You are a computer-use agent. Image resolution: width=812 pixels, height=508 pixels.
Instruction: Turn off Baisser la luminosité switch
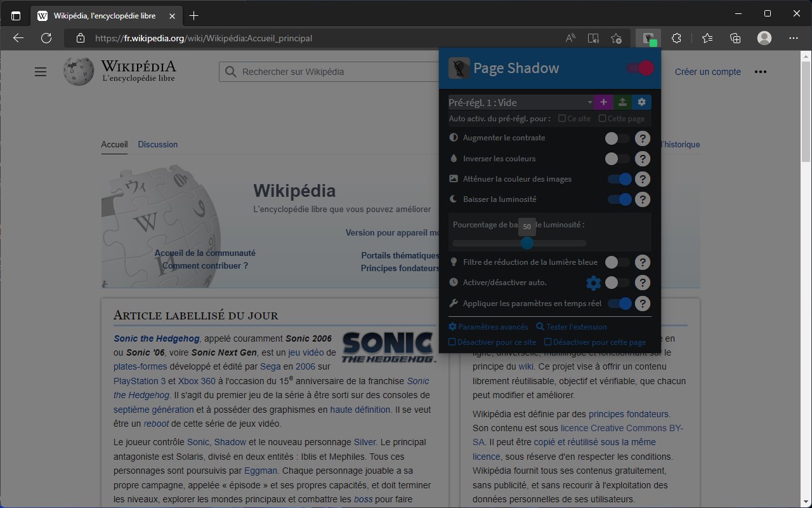pyautogui.click(x=620, y=199)
